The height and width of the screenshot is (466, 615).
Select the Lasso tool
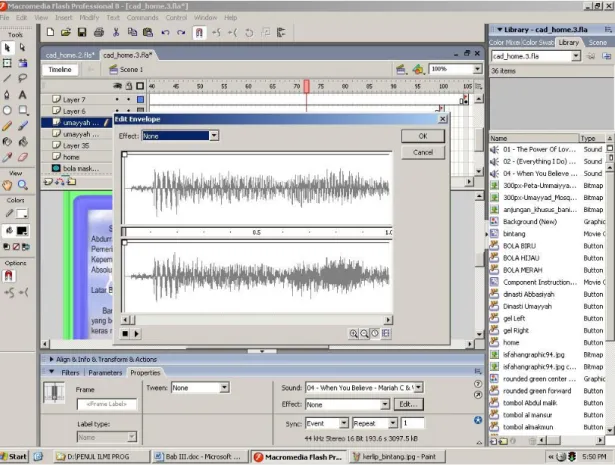pos(22,78)
